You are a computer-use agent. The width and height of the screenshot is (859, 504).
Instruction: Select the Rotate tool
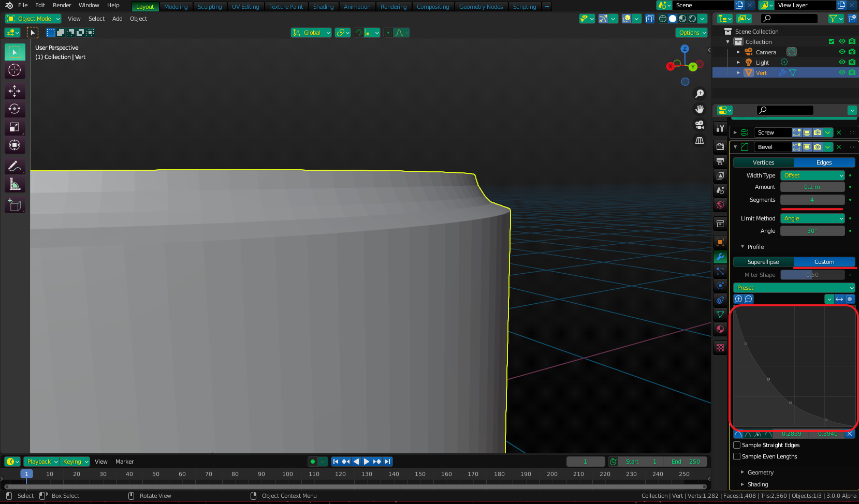coord(14,109)
